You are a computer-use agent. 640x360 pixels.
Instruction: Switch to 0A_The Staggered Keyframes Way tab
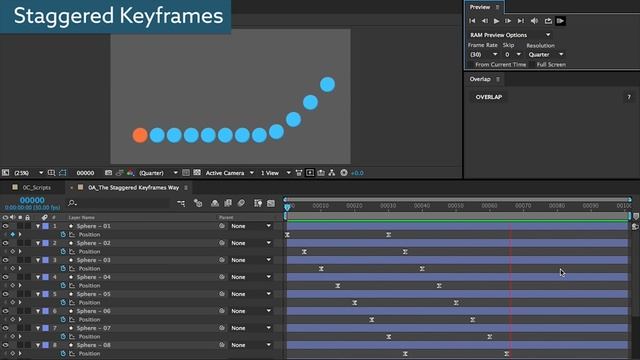pyautogui.click(x=133, y=188)
